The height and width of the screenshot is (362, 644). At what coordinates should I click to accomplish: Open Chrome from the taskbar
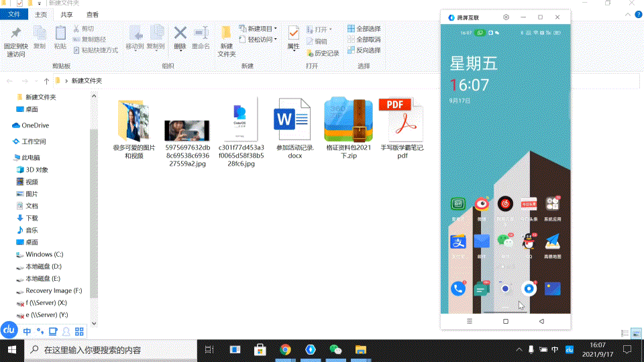point(286,350)
